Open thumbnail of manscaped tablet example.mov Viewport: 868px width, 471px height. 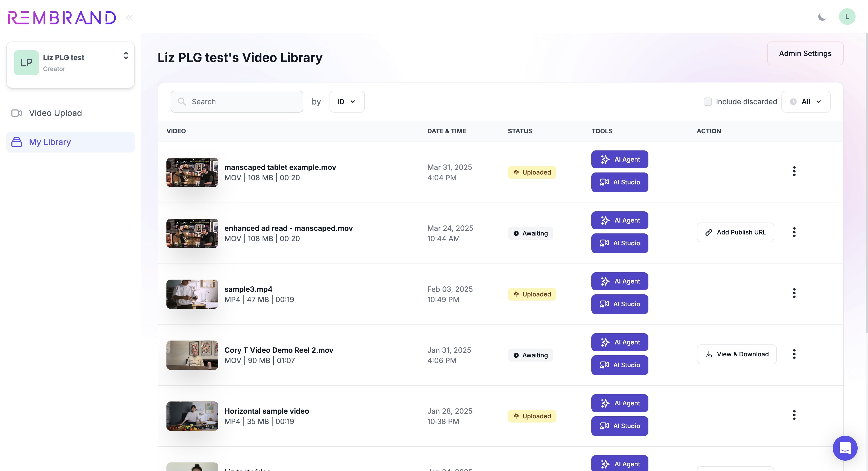point(192,172)
